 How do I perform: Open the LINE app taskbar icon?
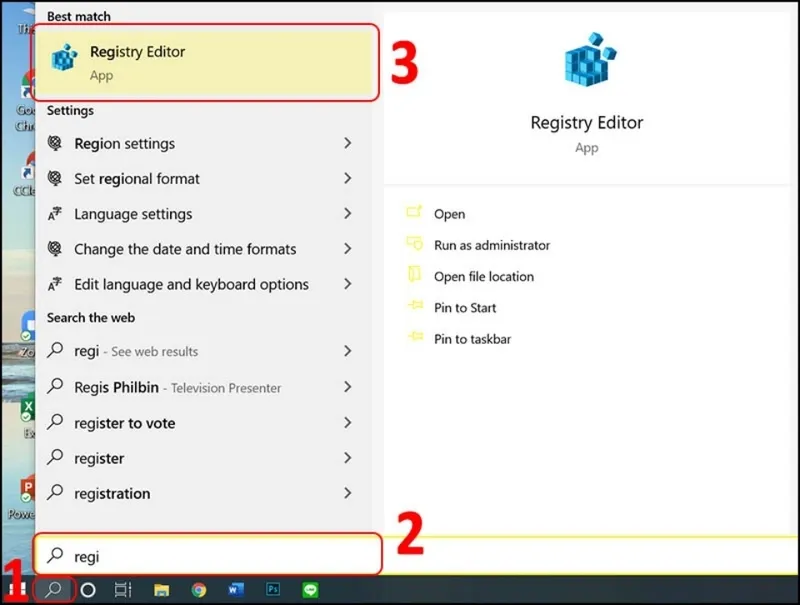(310, 590)
